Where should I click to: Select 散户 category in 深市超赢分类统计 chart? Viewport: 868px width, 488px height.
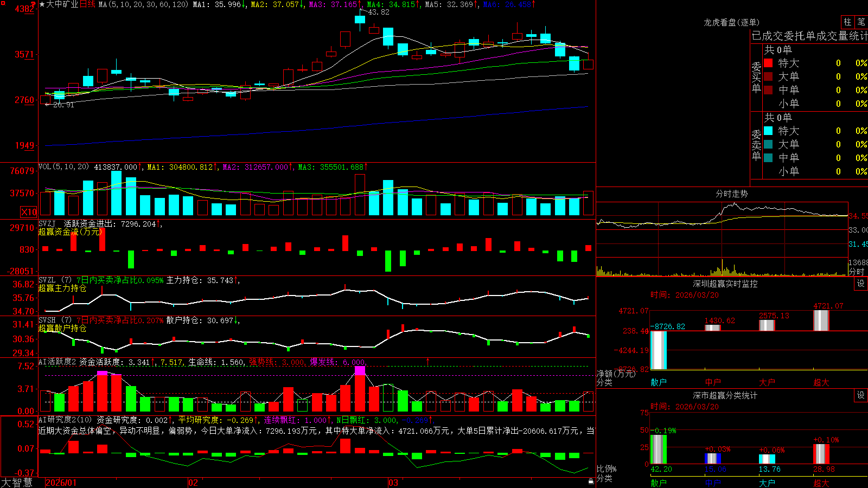click(x=659, y=483)
